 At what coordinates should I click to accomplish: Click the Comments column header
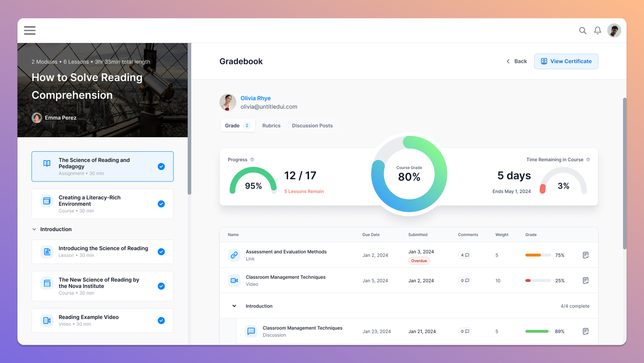click(468, 235)
